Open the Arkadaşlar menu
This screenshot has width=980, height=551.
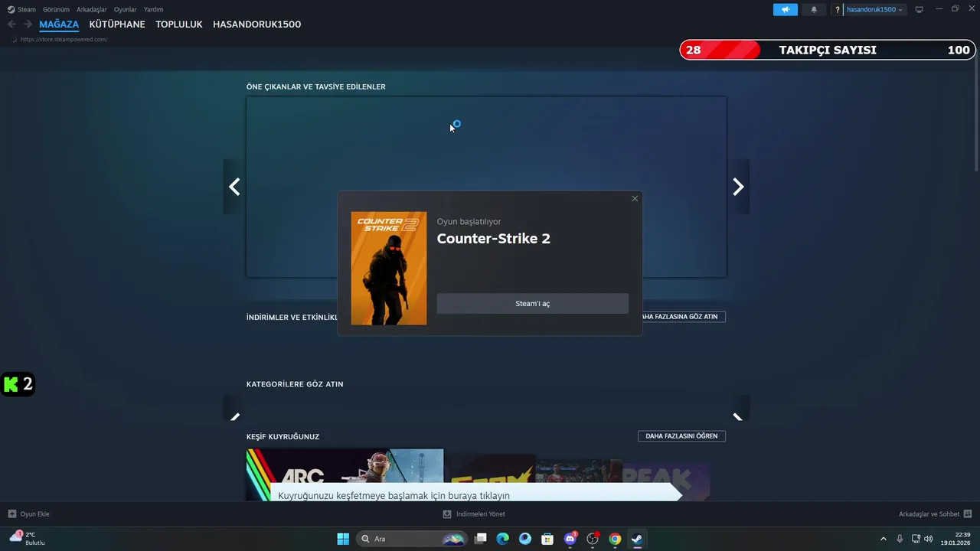(x=92, y=9)
